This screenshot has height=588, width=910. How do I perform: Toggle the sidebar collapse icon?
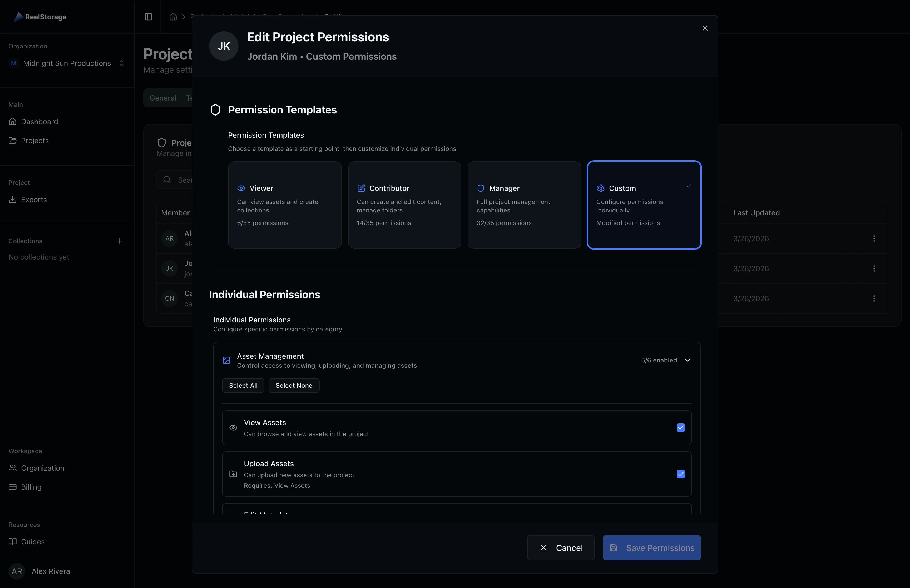click(x=148, y=17)
